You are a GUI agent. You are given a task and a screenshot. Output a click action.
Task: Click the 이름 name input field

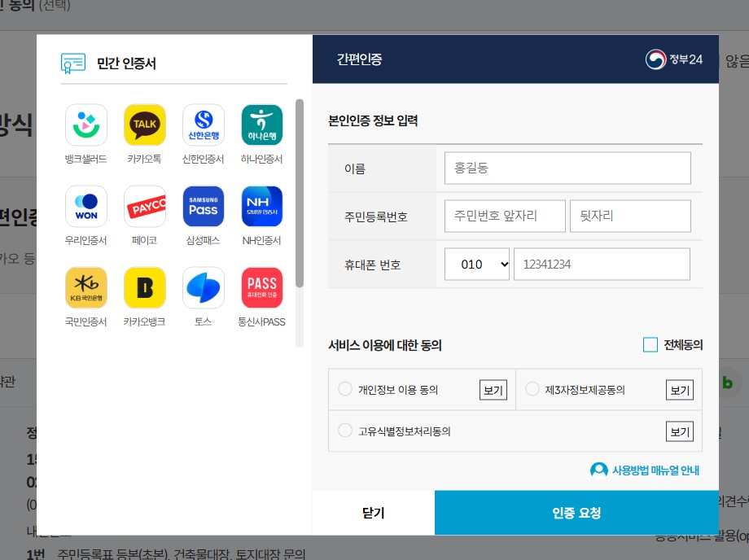pyautogui.click(x=567, y=168)
